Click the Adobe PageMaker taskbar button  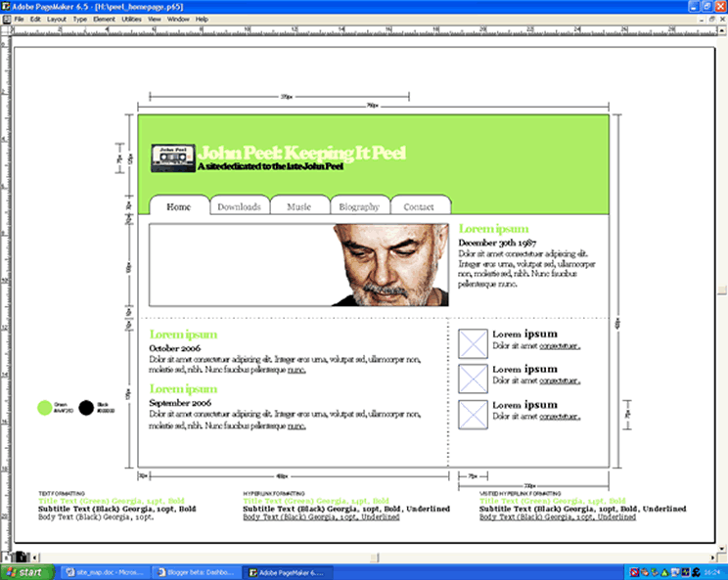point(289,572)
